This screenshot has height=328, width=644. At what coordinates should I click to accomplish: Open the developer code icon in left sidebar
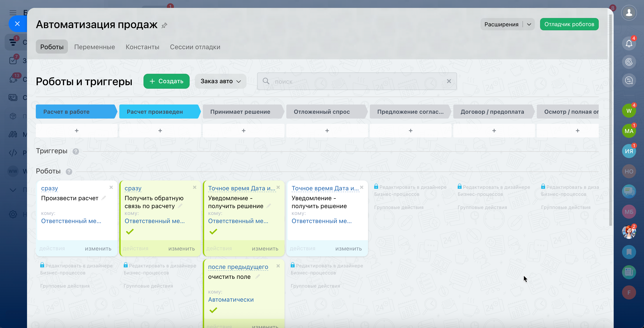13,153
